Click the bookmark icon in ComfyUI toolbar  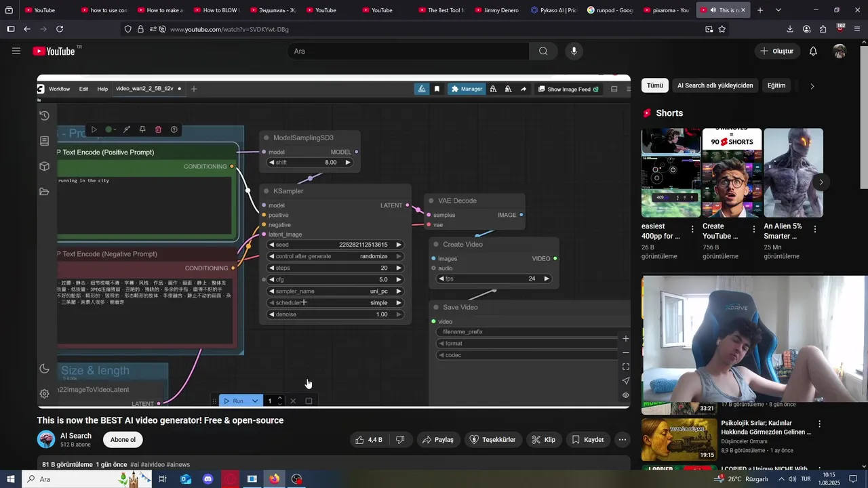click(x=437, y=89)
